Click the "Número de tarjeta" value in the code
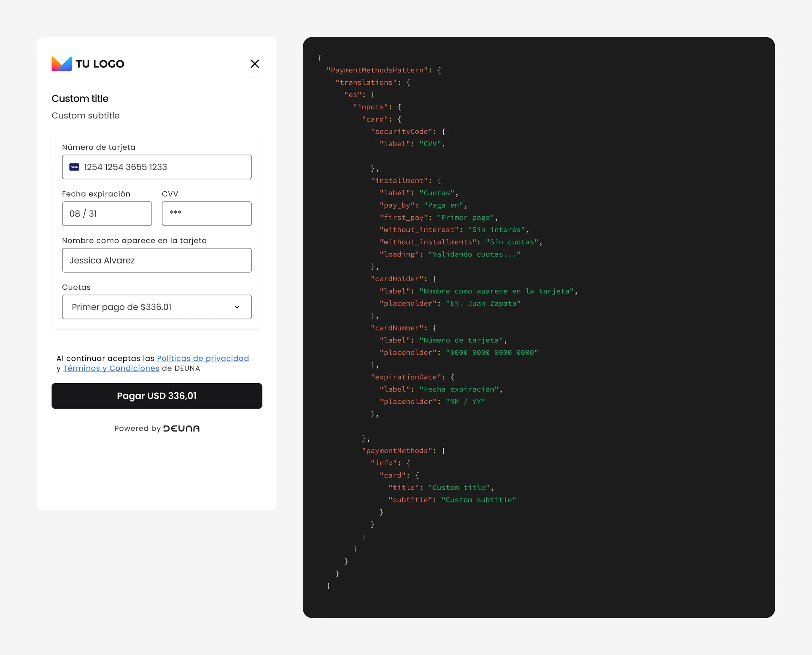The width and height of the screenshot is (812, 655). tap(461, 340)
